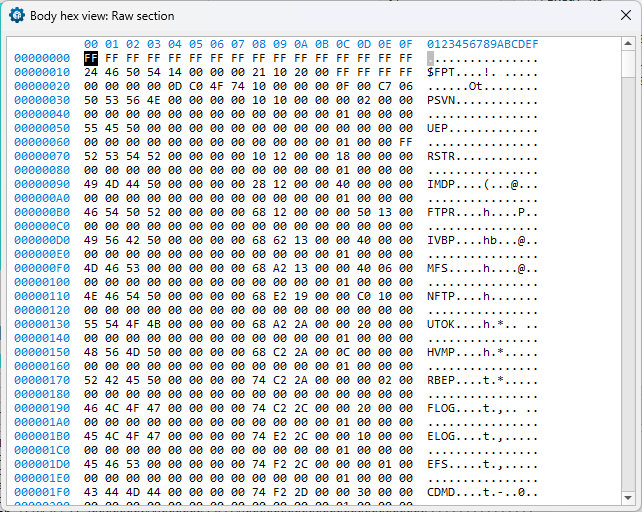
Task: Click the NFTP ASCII text
Action: pyautogui.click(x=441, y=296)
